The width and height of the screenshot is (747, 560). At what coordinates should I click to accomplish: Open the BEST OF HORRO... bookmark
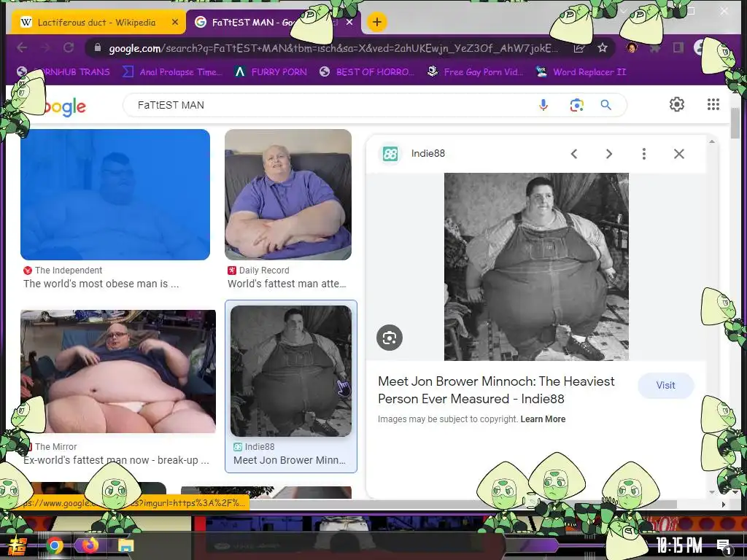point(366,72)
